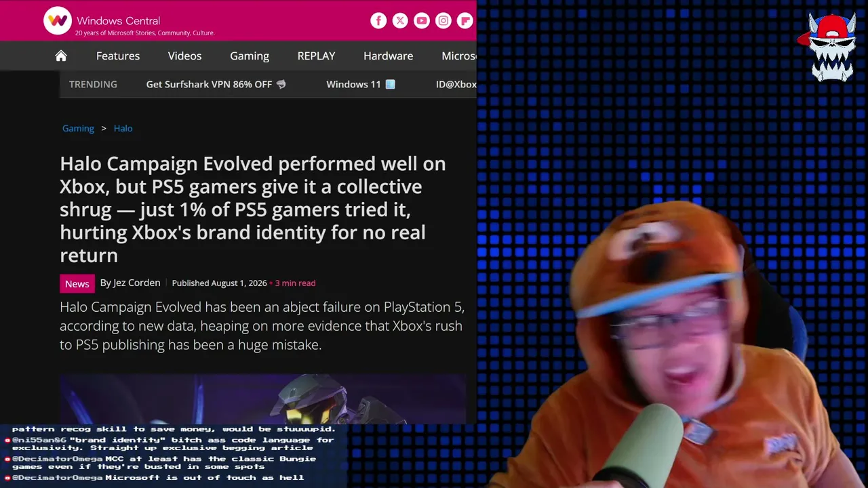Open the Windows Central Instagram page

pos(443,20)
